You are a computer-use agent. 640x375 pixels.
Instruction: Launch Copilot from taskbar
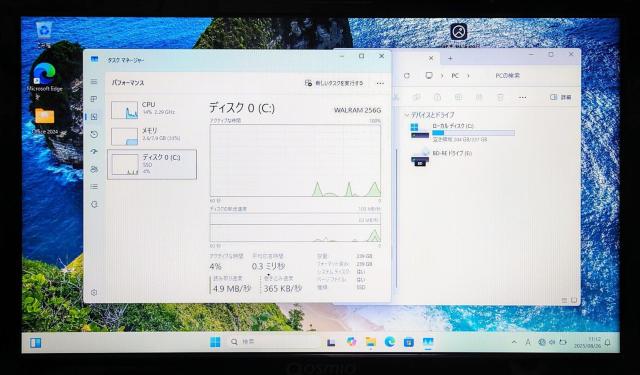pyautogui.click(x=351, y=342)
